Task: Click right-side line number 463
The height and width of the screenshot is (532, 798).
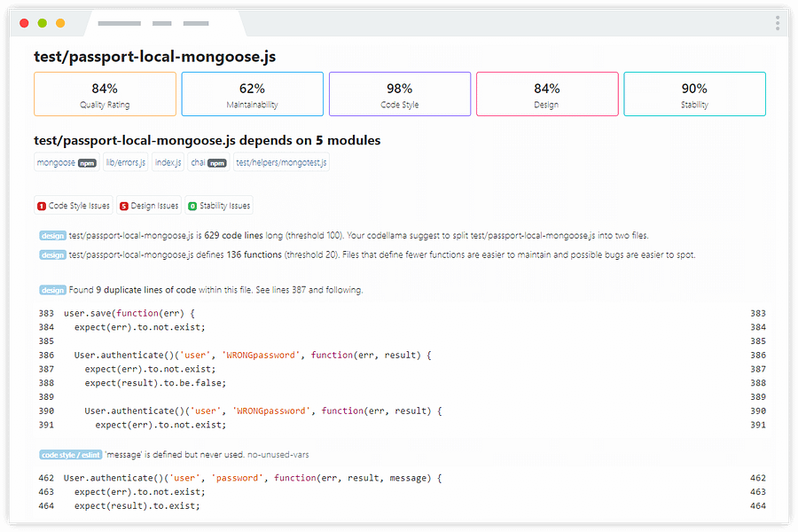Action: 758,492
